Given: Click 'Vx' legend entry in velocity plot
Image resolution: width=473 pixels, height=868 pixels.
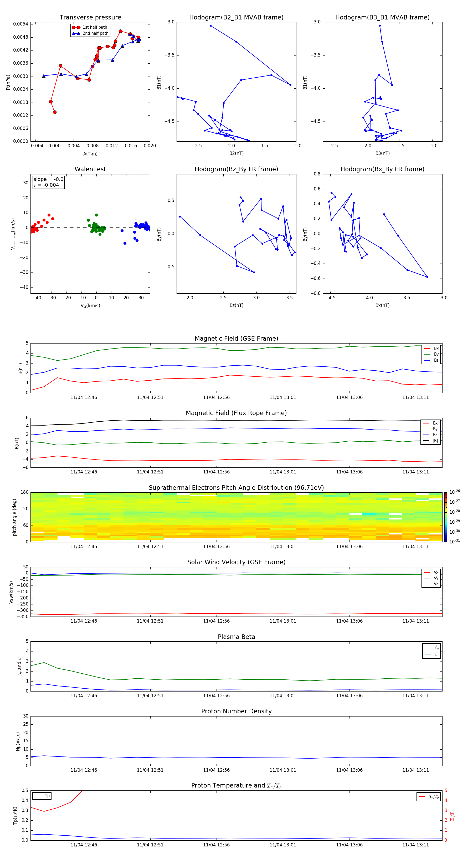Looking at the screenshot, I should pyautogui.click(x=431, y=572).
